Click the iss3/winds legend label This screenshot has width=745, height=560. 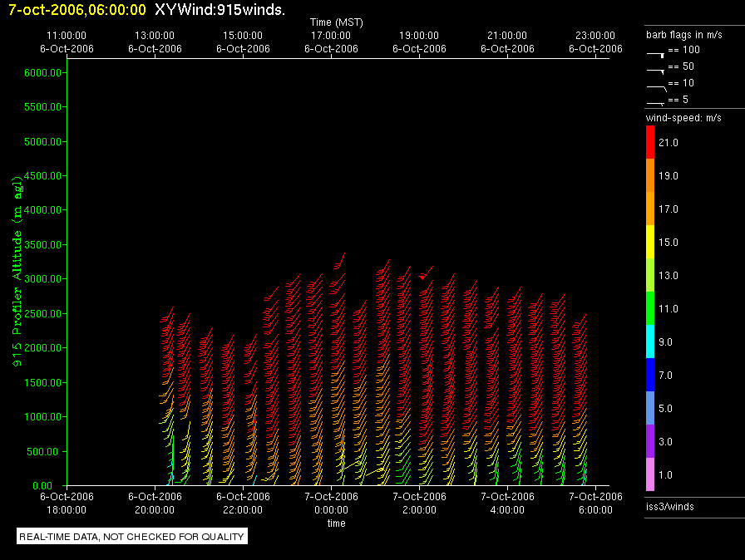[669, 506]
